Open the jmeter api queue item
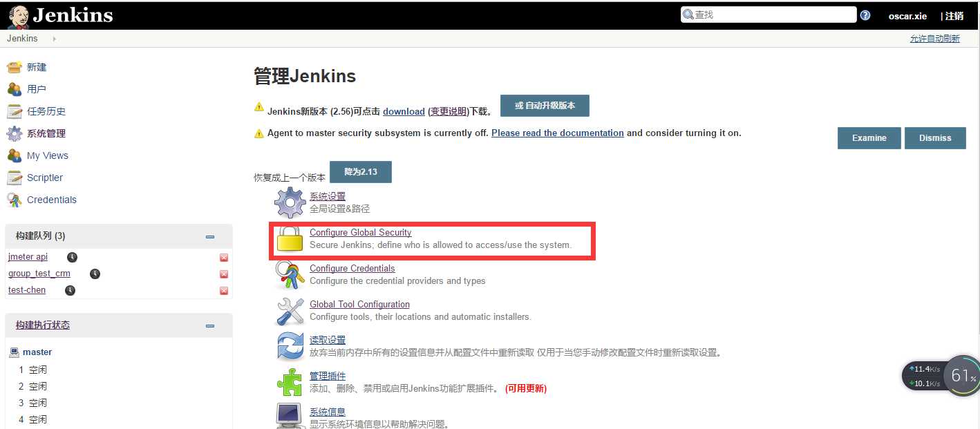980x429 pixels. click(28, 257)
